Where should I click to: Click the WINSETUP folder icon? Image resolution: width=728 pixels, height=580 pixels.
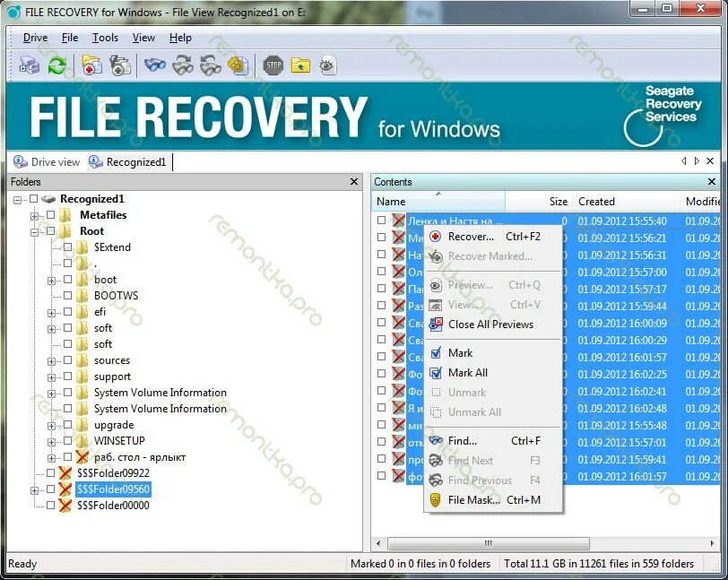tap(82, 441)
